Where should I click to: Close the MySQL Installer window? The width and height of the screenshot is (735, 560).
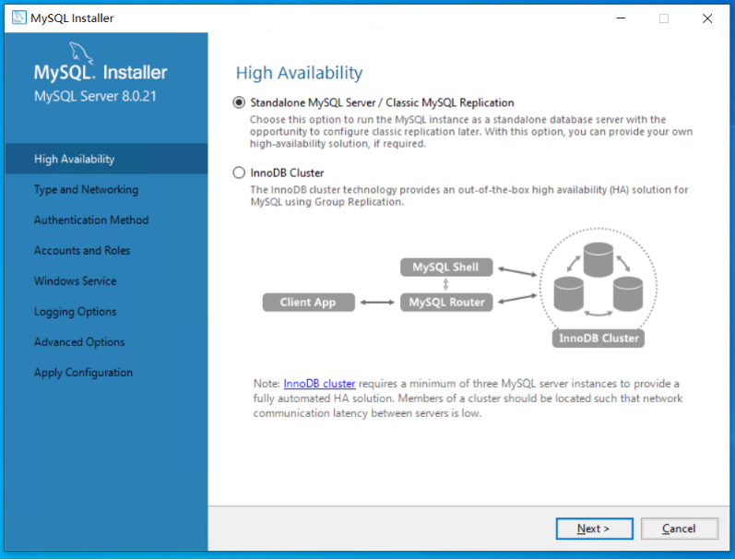(707, 18)
